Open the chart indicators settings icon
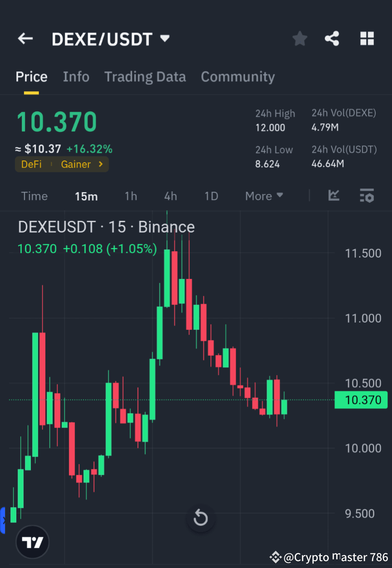This screenshot has height=568, width=392. click(367, 196)
